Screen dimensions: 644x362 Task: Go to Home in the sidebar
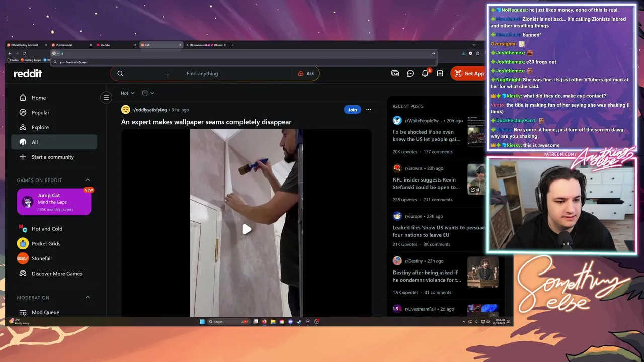[x=54, y=98]
